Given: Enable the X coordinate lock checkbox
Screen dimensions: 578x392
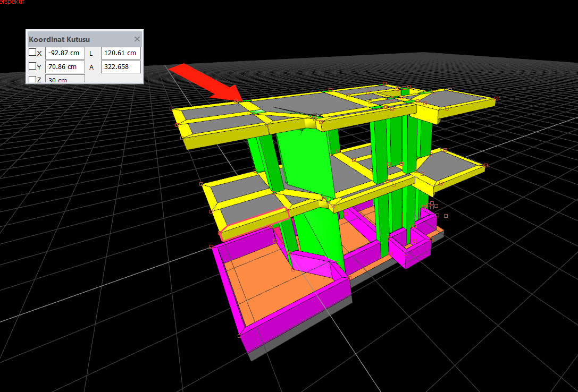Looking at the screenshot, I should pos(32,53).
